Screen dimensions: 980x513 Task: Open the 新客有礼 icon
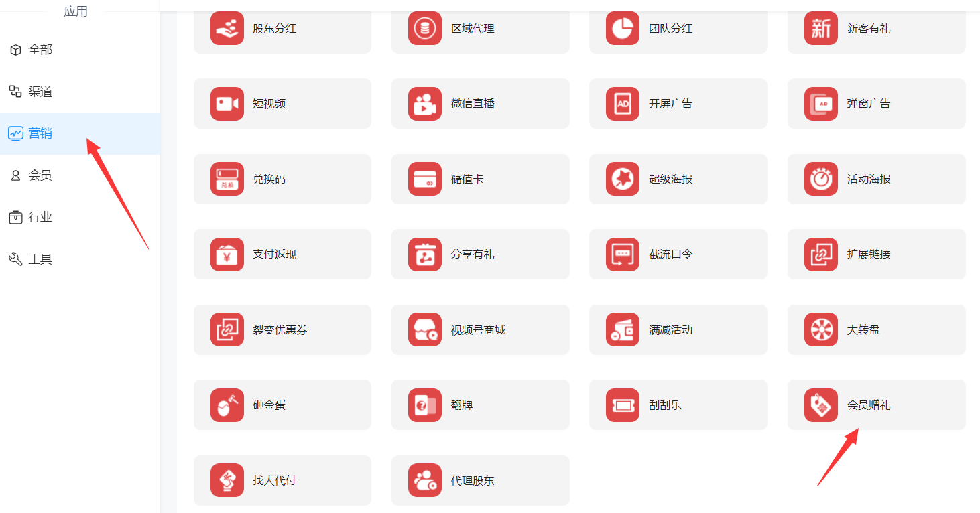tap(821, 29)
